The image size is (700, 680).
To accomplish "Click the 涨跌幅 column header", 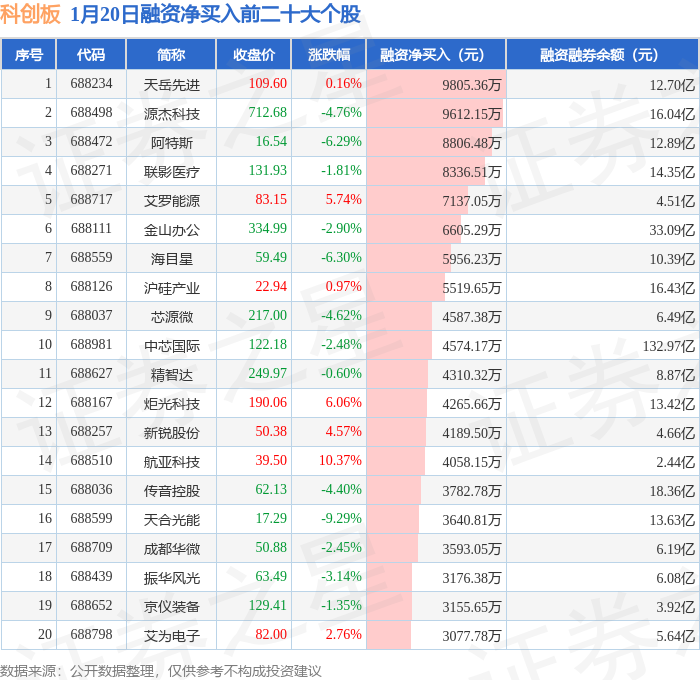I will click(x=329, y=55).
